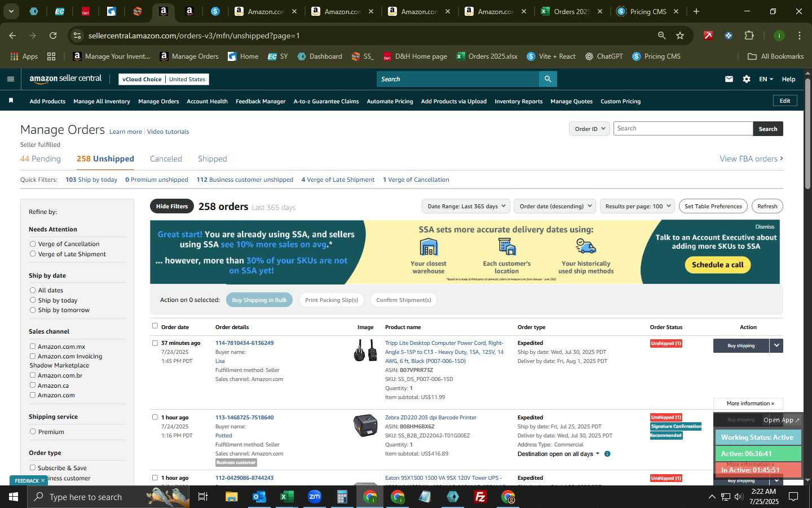Click browser zoom magnifier icon in address bar
812x508 pixels.
pyautogui.click(x=661, y=36)
